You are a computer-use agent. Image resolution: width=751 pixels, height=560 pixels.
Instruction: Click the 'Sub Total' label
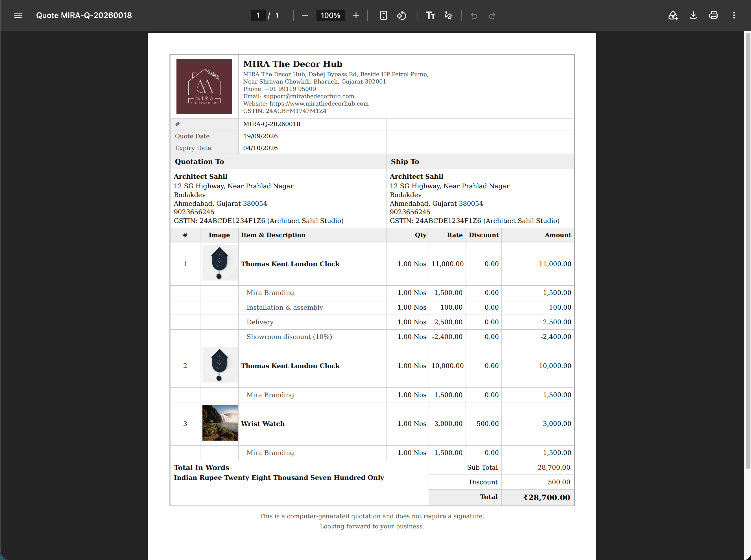(482, 467)
